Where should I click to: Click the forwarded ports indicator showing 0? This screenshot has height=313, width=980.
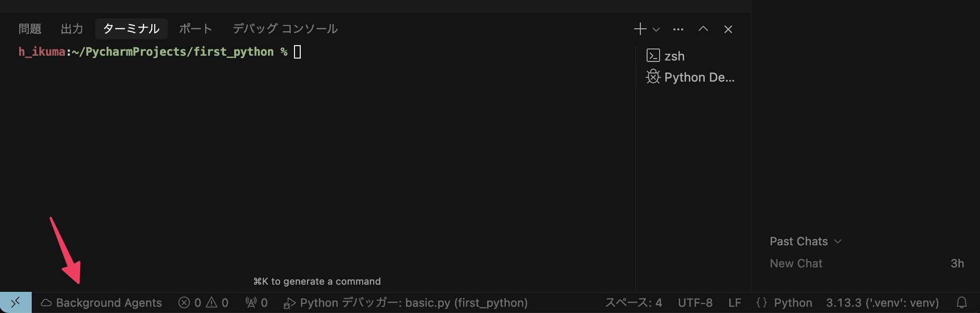(257, 303)
